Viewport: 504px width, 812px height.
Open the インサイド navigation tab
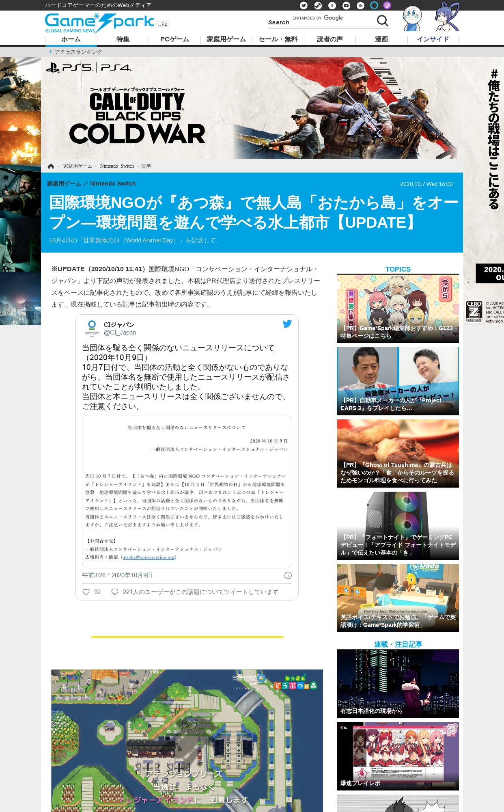pos(433,39)
